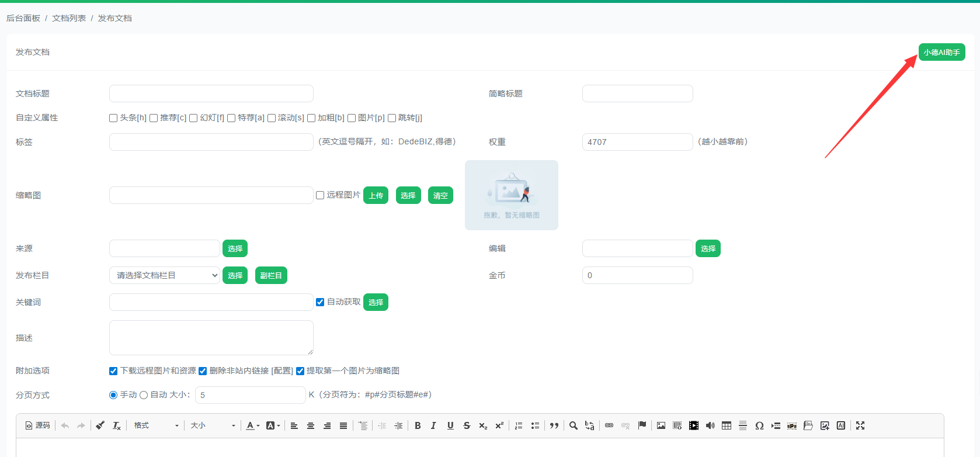
Task: Click the 描述 textarea
Action: coord(211,338)
